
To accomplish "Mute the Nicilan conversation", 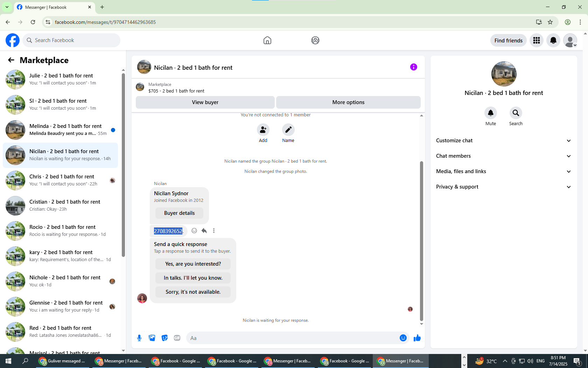I will (x=491, y=113).
